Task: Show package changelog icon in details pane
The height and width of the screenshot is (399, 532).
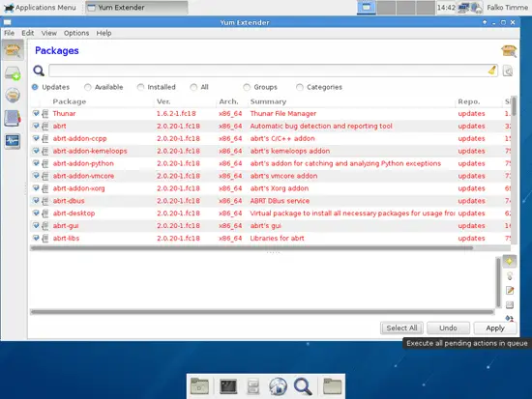Action: [510, 290]
